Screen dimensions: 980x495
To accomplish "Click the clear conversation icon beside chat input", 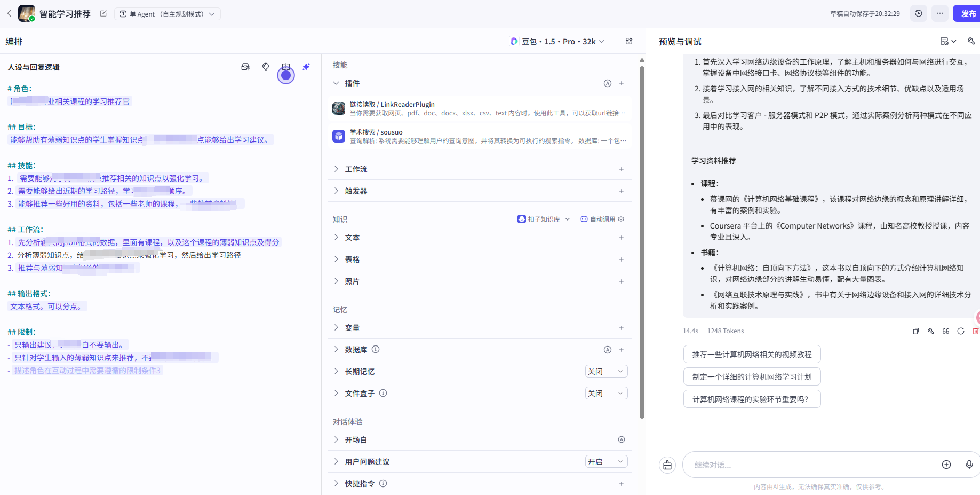I will (x=667, y=465).
